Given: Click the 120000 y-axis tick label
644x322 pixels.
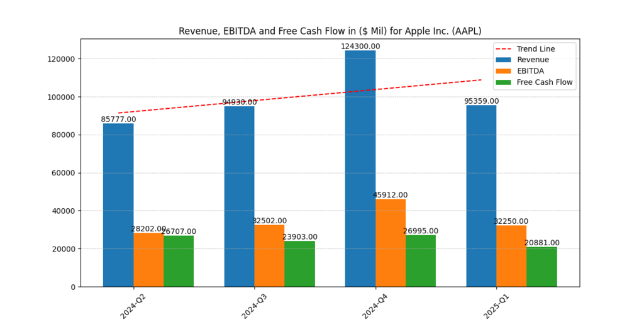Looking at the screenshot, I should 57,59.
